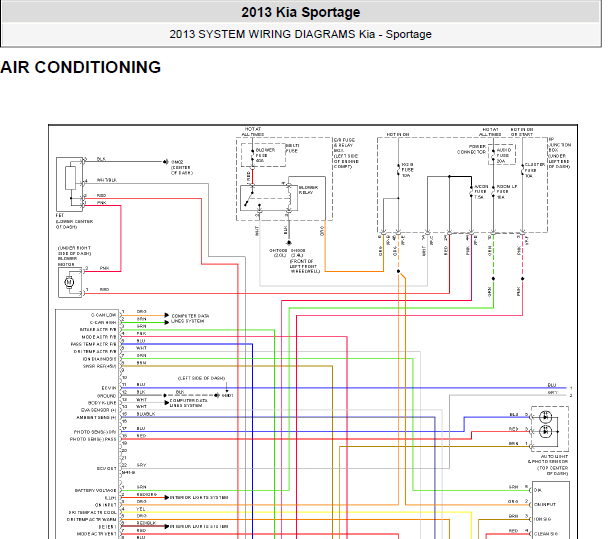Click the C-CAN HIGH pin label
Viewport: 609px width, 539px height.
click(x=103, y=322)
